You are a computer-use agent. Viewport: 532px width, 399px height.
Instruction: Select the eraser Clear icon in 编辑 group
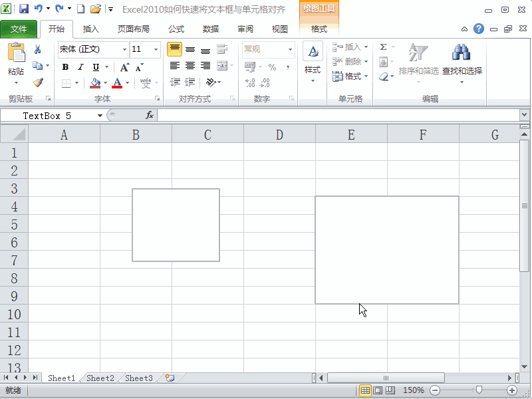(382, 76)
